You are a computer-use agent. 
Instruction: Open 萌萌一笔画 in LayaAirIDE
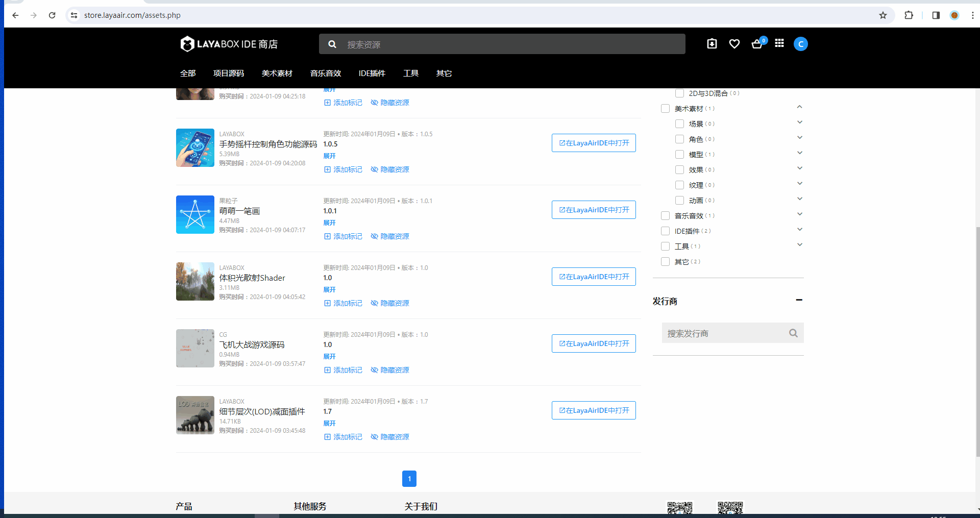tap(593, 210)
